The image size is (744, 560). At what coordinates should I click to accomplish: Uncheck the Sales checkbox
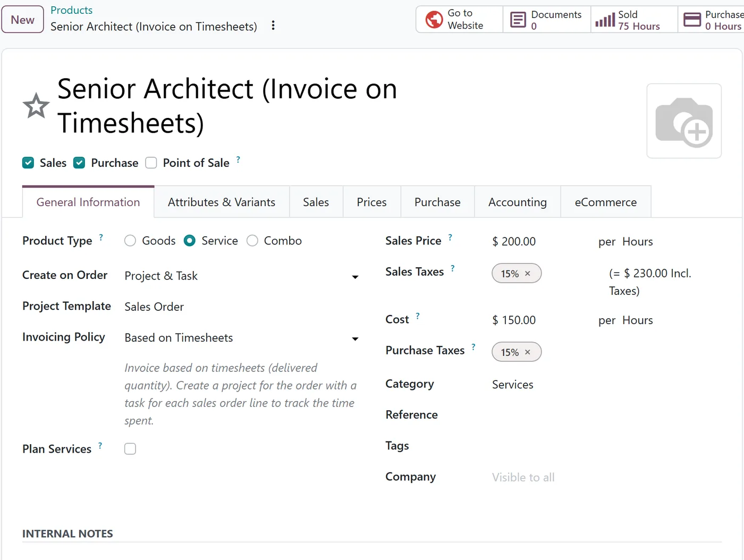coord(28,163)
